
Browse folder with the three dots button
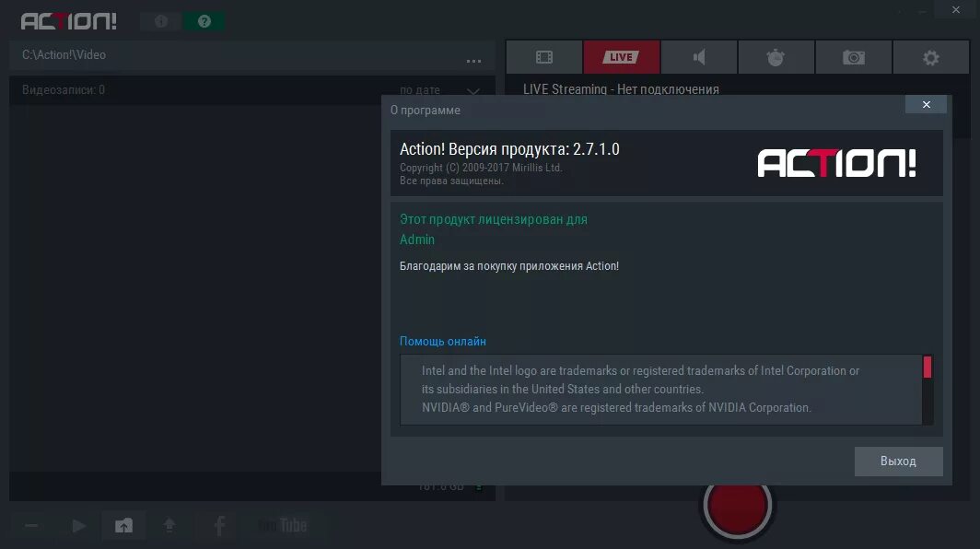click(473, 61)
